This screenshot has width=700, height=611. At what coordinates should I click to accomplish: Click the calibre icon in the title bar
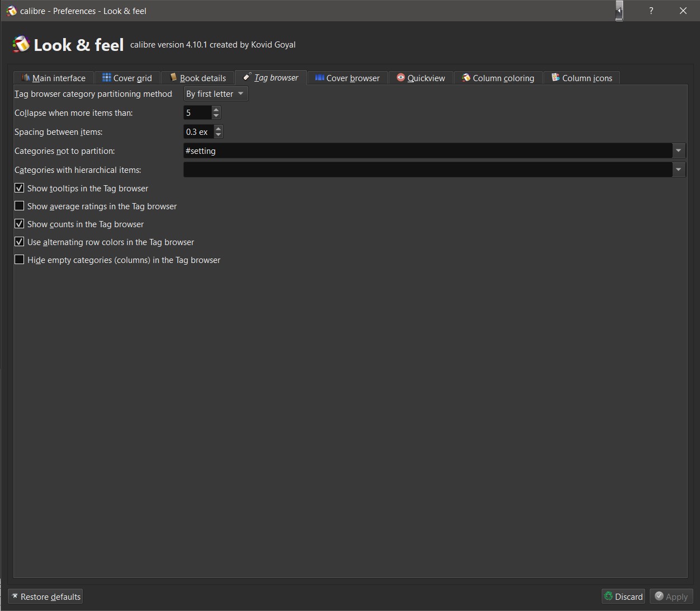[11, 11]
